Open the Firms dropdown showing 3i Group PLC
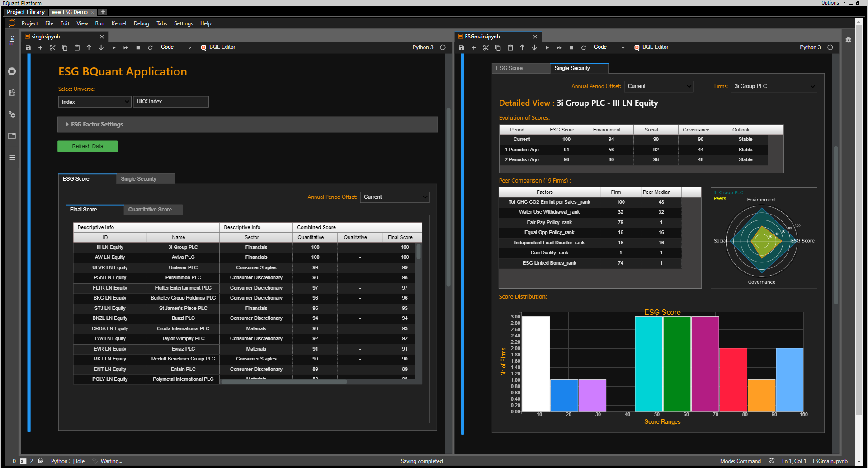The width and height of the screenshot is (868, 468). [774, 86]
